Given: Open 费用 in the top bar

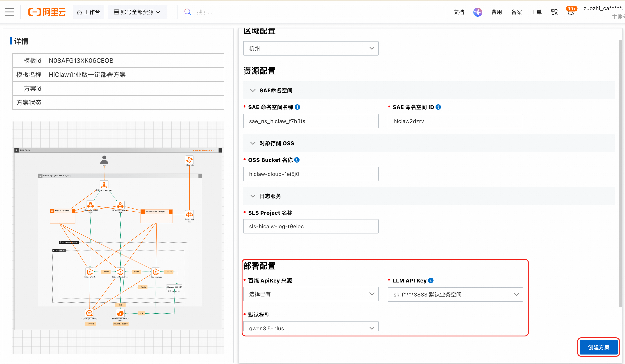Looking at the screenshot, I should (x=497, y=12).
